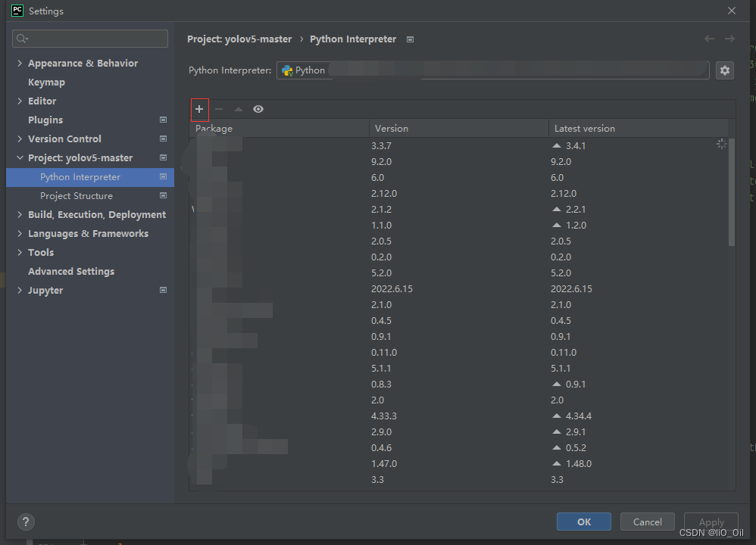Click the upgrade arrow in the package toolbar

click(x=238, y=110)
